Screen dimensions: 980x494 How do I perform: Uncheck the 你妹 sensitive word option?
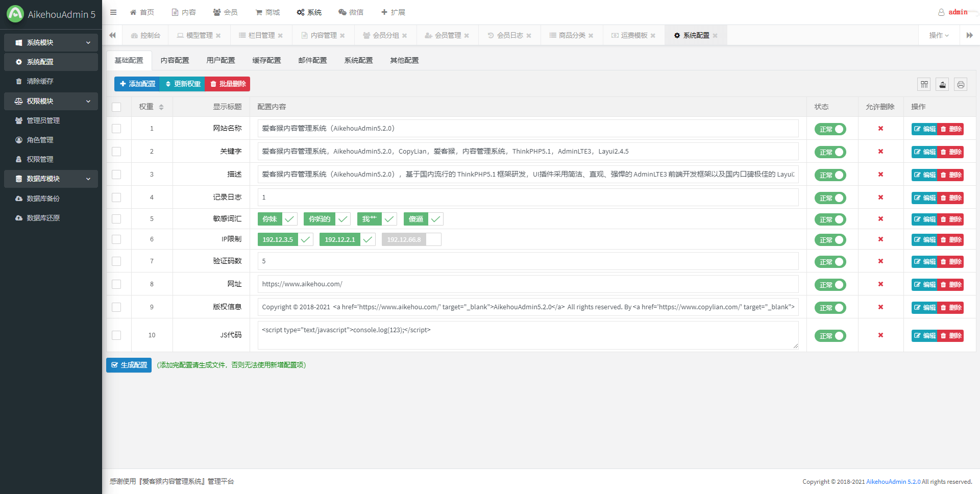click(x=277, y=219)
